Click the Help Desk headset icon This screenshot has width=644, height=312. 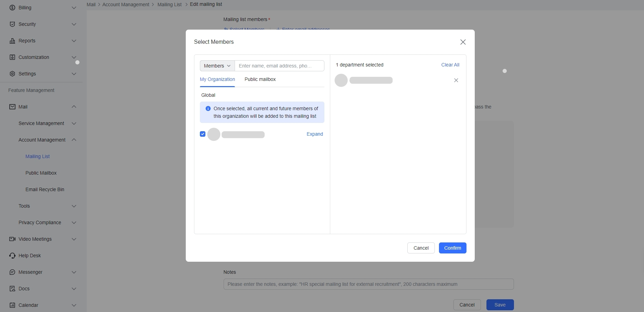[x=12, y=256]
